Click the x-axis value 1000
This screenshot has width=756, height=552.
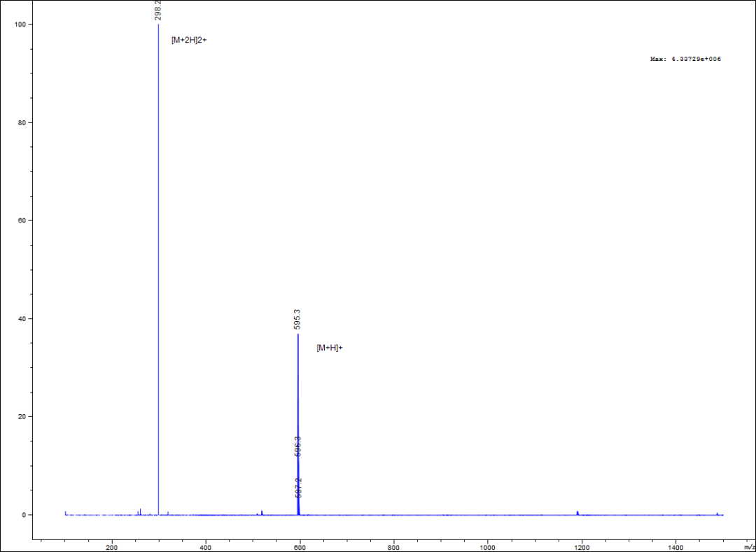[487, 547]
